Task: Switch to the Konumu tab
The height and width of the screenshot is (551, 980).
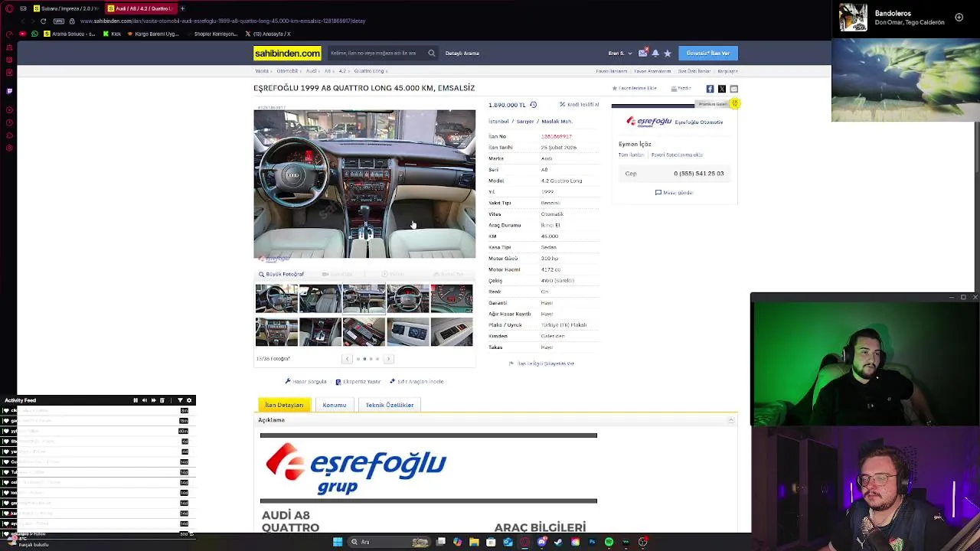Action: [334, 405]
